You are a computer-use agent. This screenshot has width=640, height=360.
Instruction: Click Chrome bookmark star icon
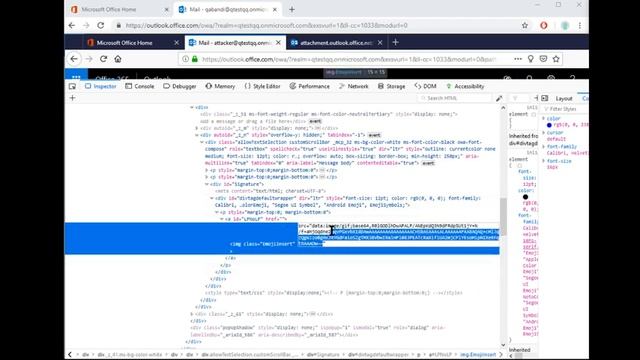point(525,25)
